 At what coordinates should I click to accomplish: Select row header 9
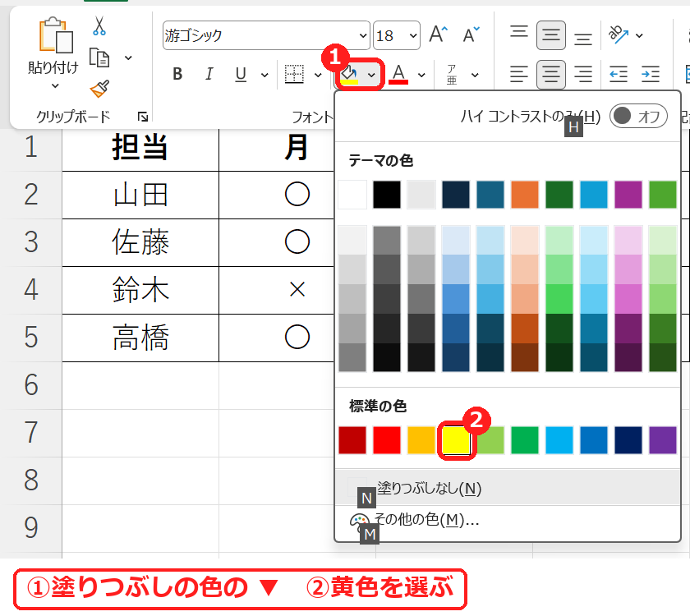(x=31, y=527)
